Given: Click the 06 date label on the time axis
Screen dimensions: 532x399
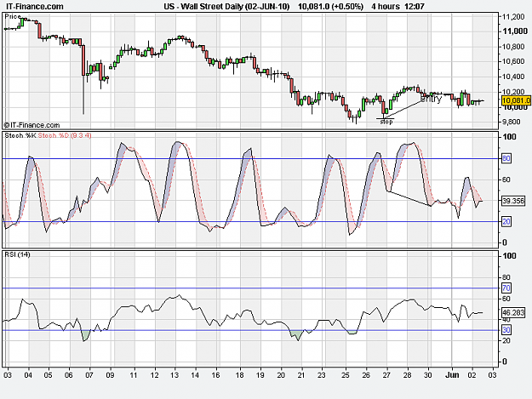Looking at the screenshot, I should tap(69, 375).
